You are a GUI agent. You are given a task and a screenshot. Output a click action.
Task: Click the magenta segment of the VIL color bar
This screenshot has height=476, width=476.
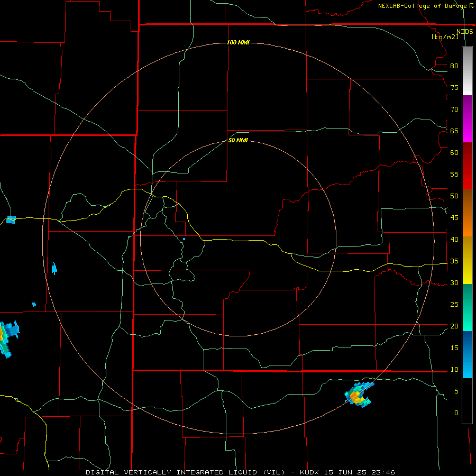(x=467, y=118)
